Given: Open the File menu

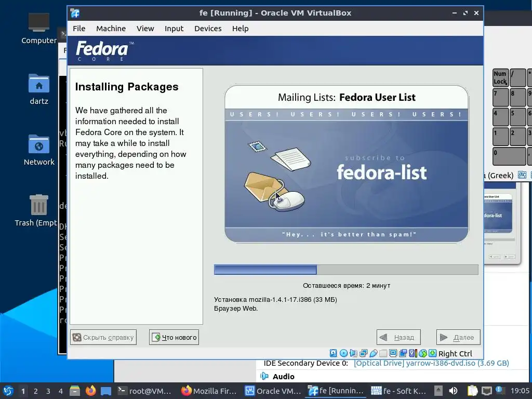Looking at the screenshot, I should click(x=79, y=29).
